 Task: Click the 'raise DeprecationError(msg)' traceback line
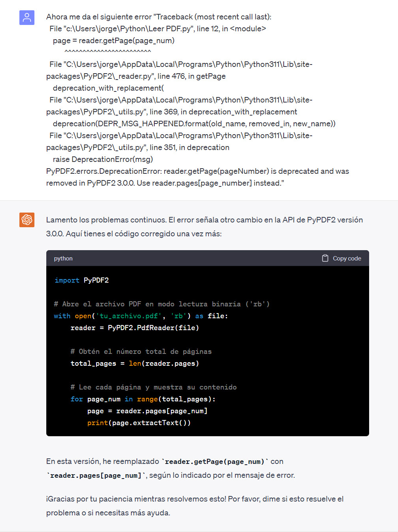point(103,159)
